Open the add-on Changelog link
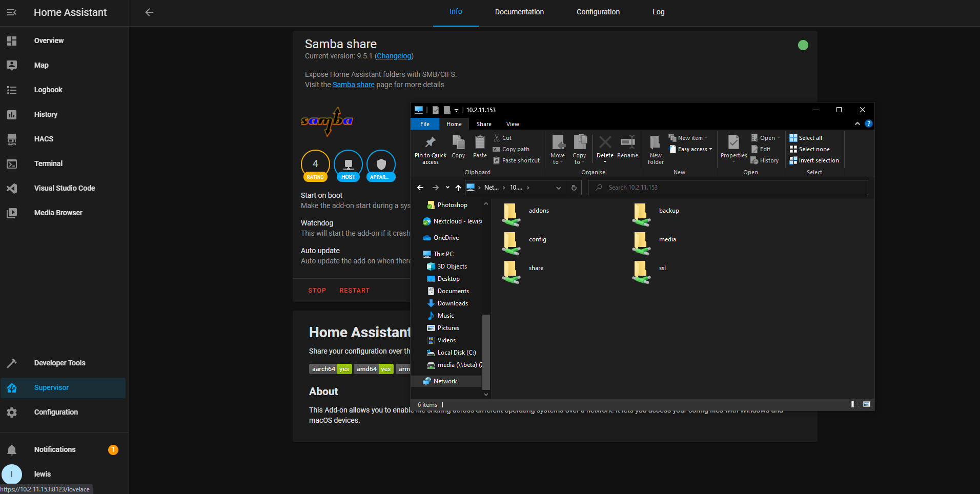This screenshot has width=980, height=494. pos(394,56)
